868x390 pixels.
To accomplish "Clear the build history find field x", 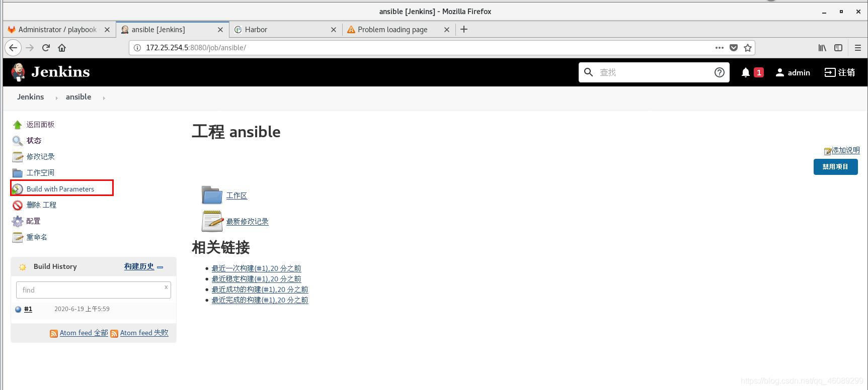I will tap(166, 287).
